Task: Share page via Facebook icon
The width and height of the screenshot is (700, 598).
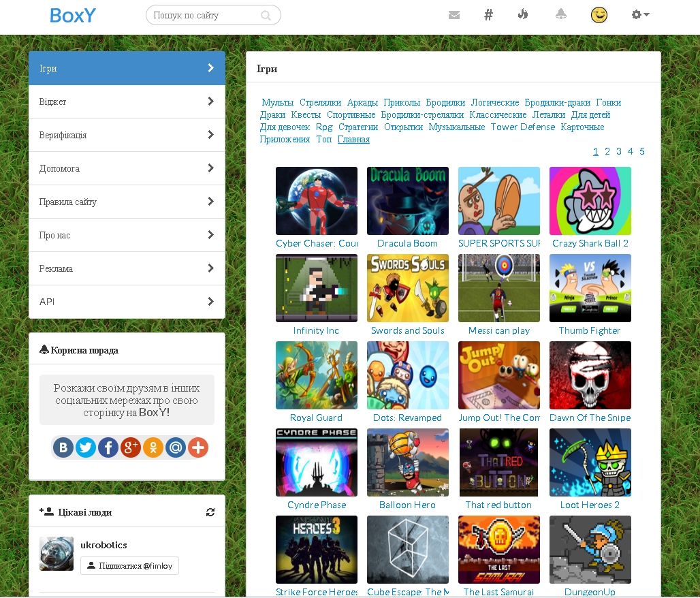Action: [108, 447]
